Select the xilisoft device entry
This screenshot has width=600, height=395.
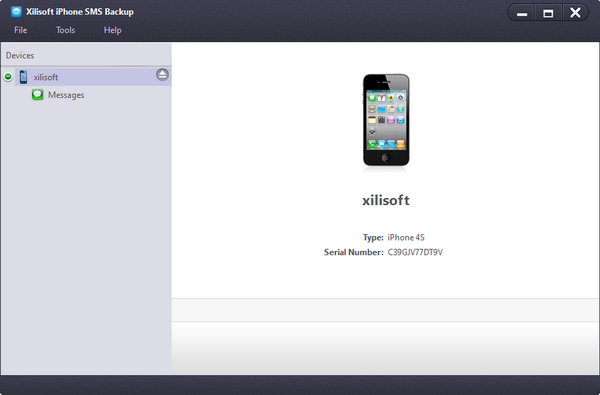[x=93, y=77]
